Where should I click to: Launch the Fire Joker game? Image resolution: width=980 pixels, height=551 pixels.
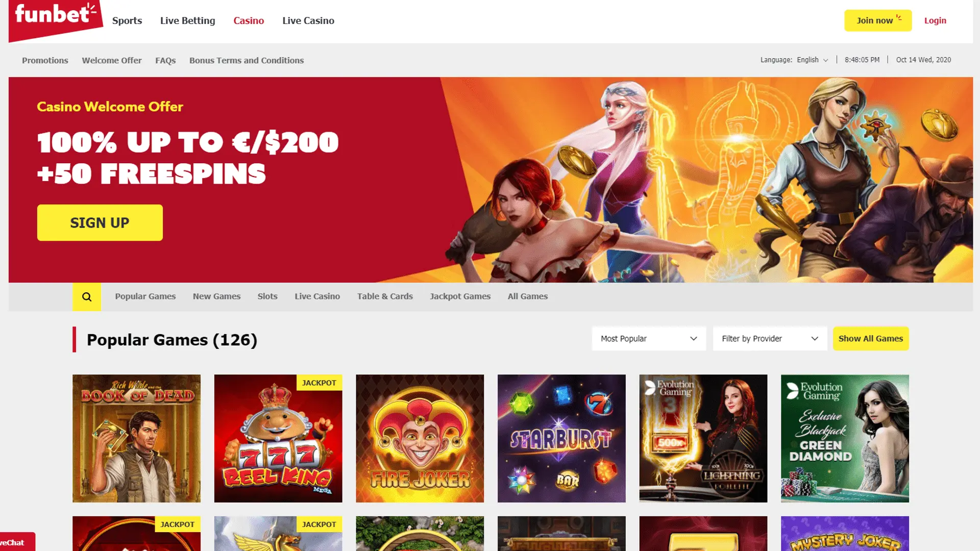pyautogui.click(x=420, y=438)
